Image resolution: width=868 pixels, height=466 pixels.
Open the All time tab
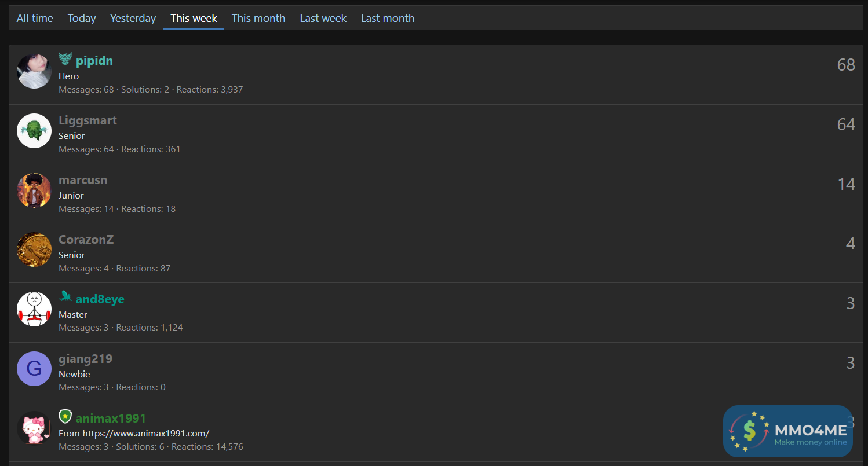pyautogui.click(x=35, y=18)
